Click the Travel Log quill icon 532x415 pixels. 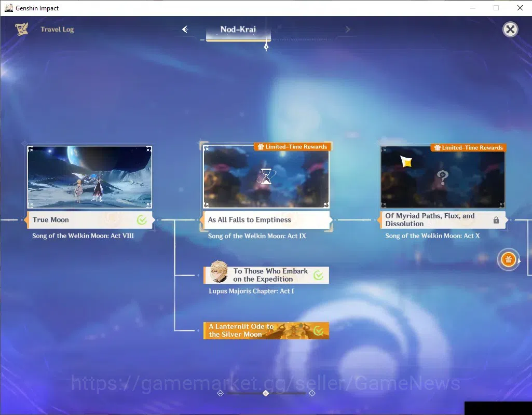[22, 30]
